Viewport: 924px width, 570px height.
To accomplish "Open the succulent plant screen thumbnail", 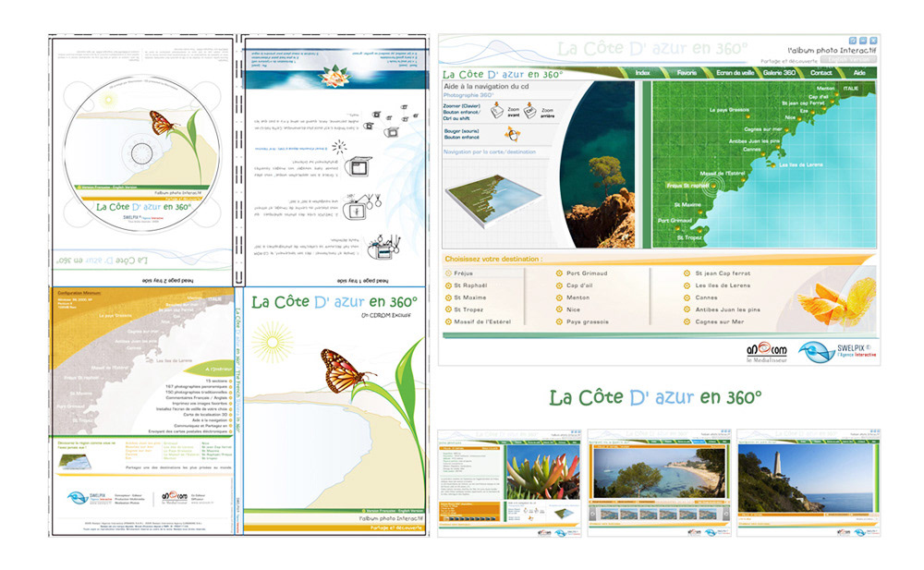I will tap(509, 483).
